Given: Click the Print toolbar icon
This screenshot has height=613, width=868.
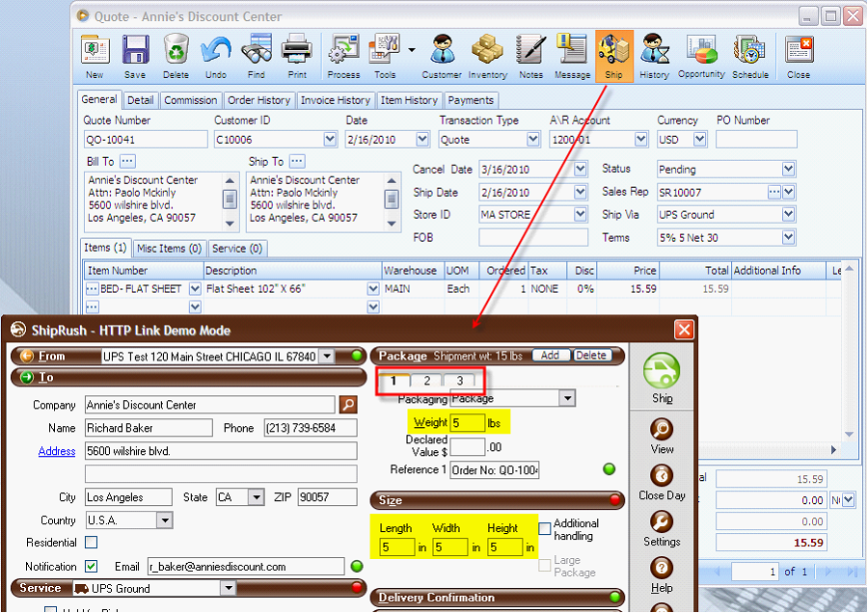Looking at the screenshot, I should [x=297, y=49].
